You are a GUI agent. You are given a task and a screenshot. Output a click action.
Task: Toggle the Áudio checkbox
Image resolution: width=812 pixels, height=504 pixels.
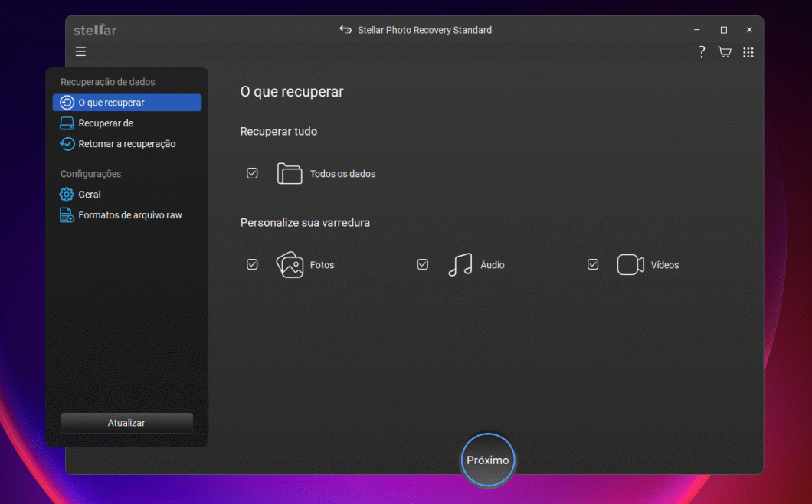[422, 264]
